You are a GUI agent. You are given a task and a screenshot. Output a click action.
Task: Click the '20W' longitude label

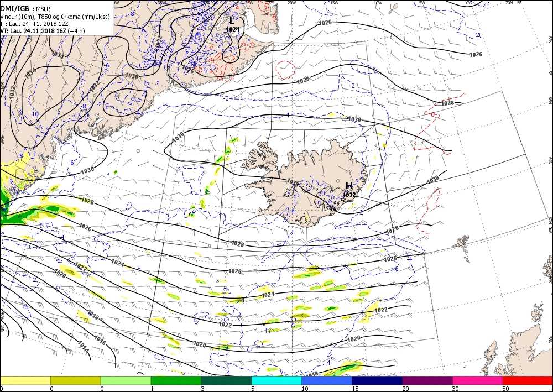(x=291, y=3)
